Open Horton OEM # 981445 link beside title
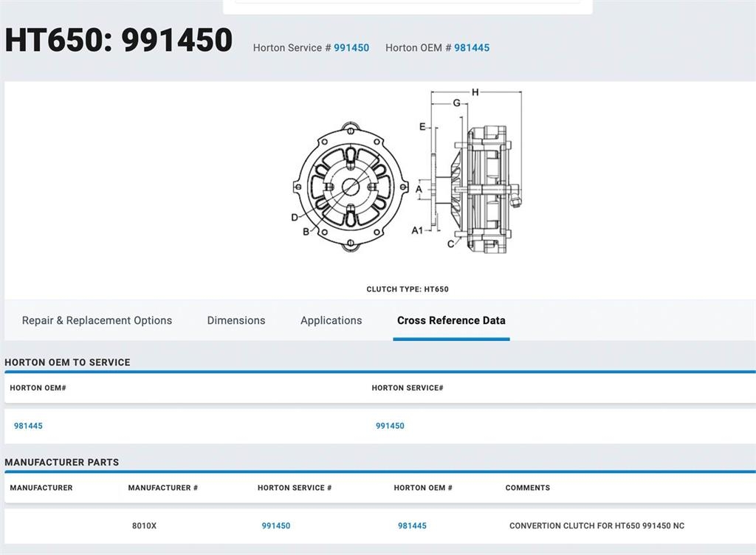This screenshot has width=756, height=555. [x=471, y=48]
